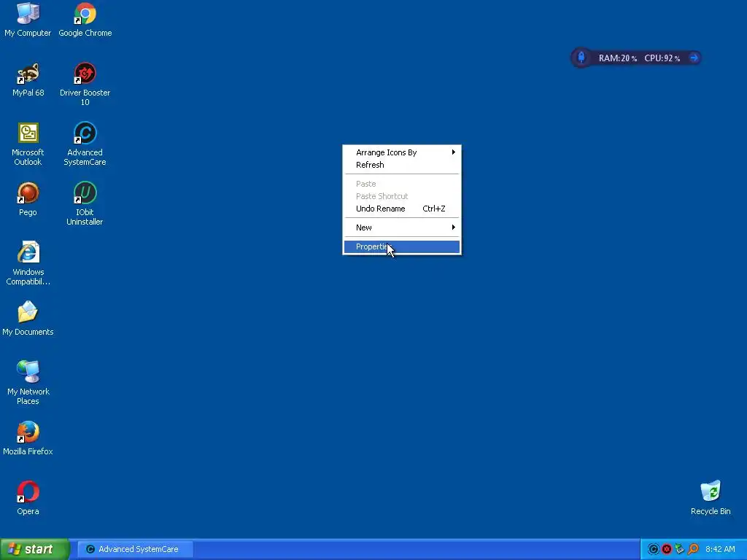Click the Start button
The image size is (747, 560).
pos(34,549)
